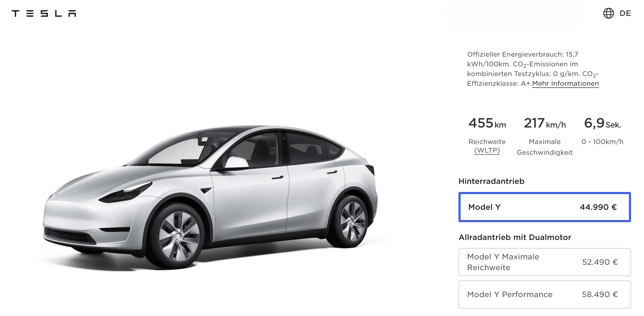644x316 pixels.
Task: Open the Mehr Informationen link
Action: coord(565,84)
